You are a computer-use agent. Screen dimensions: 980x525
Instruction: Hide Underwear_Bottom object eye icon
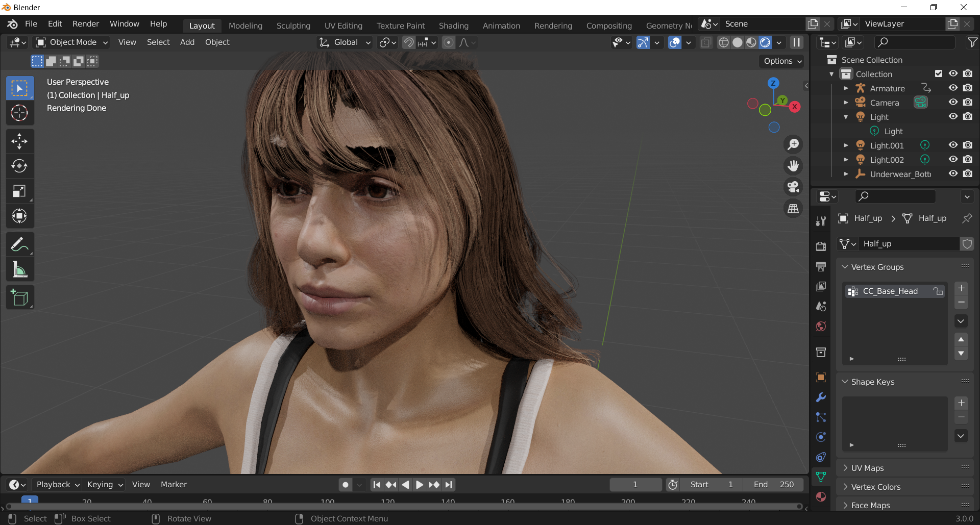pos(953,174)
